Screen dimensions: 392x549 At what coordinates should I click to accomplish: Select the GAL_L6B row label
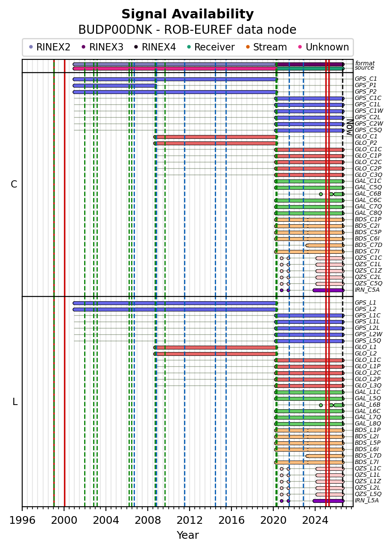pos(368,405)
